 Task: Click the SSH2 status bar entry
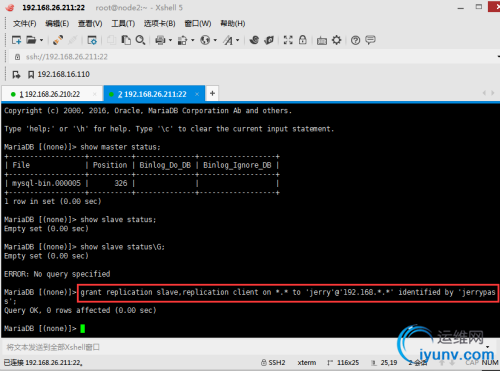[x=273, y=363]
